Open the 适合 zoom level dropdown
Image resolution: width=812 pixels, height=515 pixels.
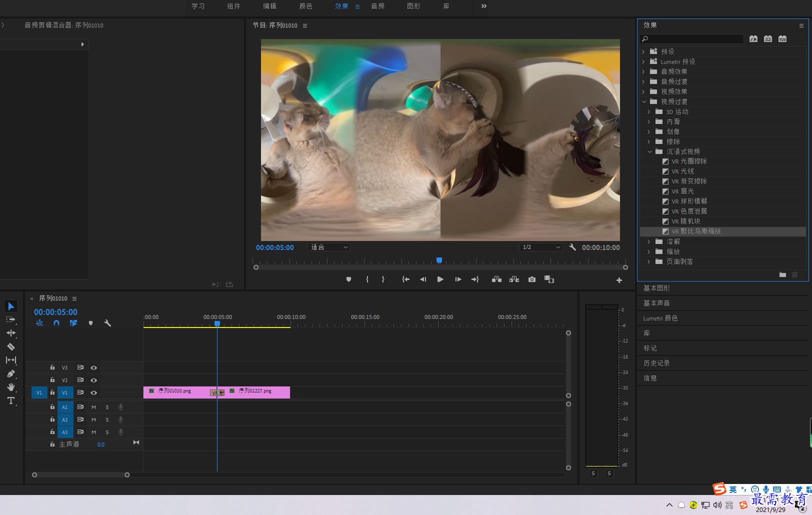coord(328,247)
